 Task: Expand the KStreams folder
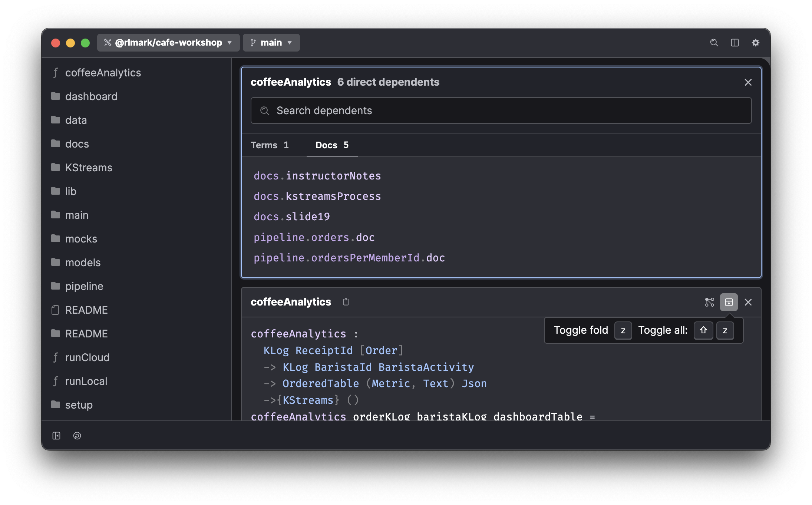click(x=89, y=168)
